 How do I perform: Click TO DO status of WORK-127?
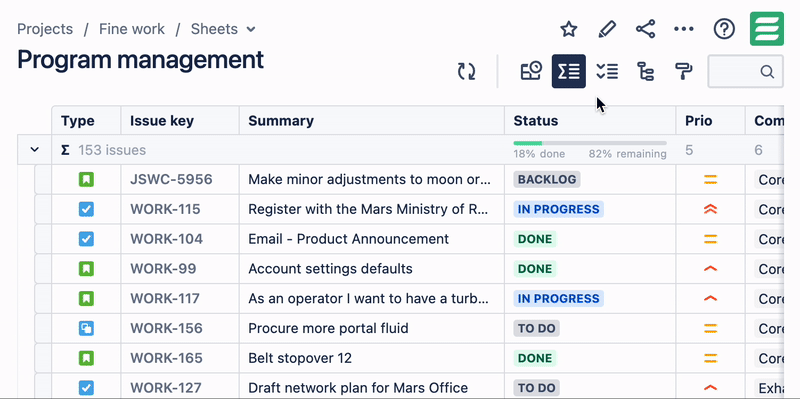[x=537, y=388]
